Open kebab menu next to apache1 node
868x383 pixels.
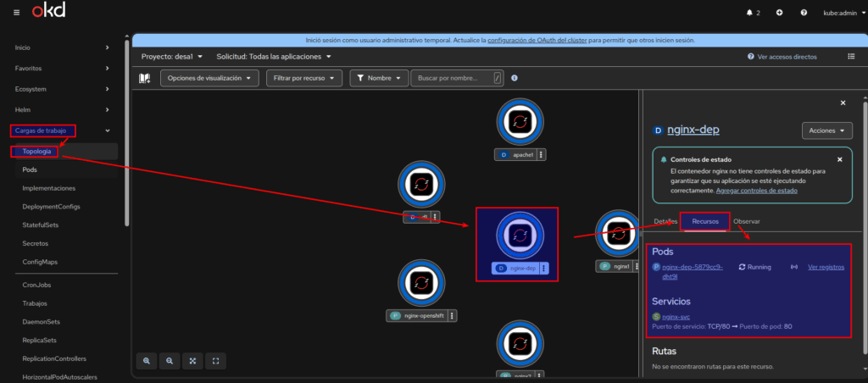[x=542, y=155]
